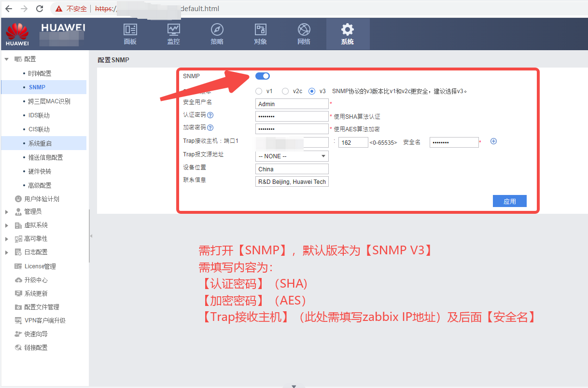588x388 pixels.
Task: Click the 设备位置 field containing China
Action: [292, 169]
